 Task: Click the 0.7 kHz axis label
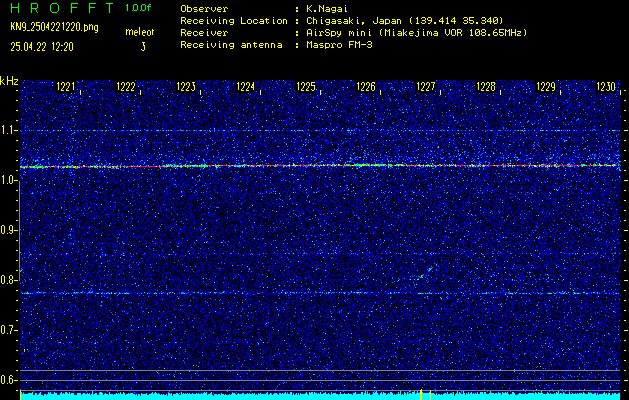8,330
